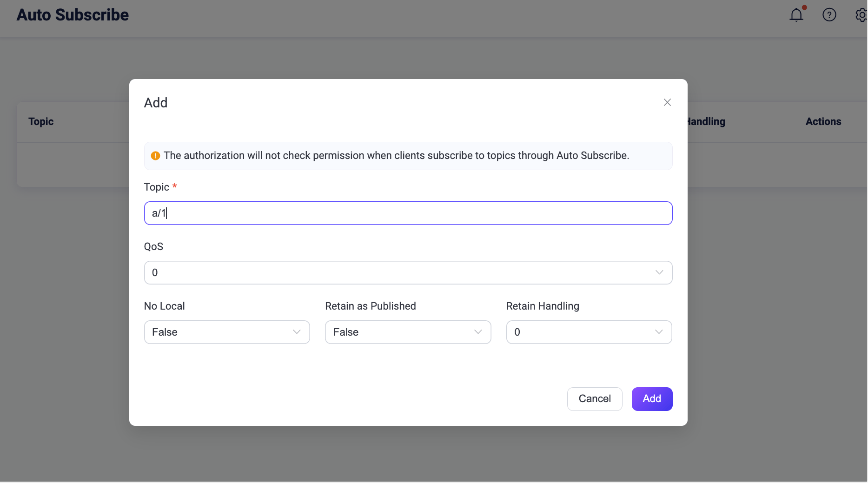
Task: Click the Auto Subscribe page title
Action: click(73, 14)
